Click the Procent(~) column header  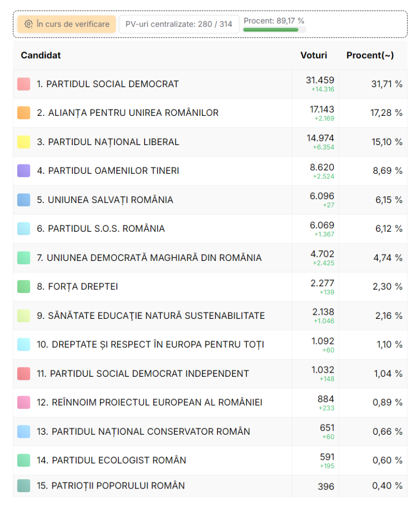click(370, 55)
